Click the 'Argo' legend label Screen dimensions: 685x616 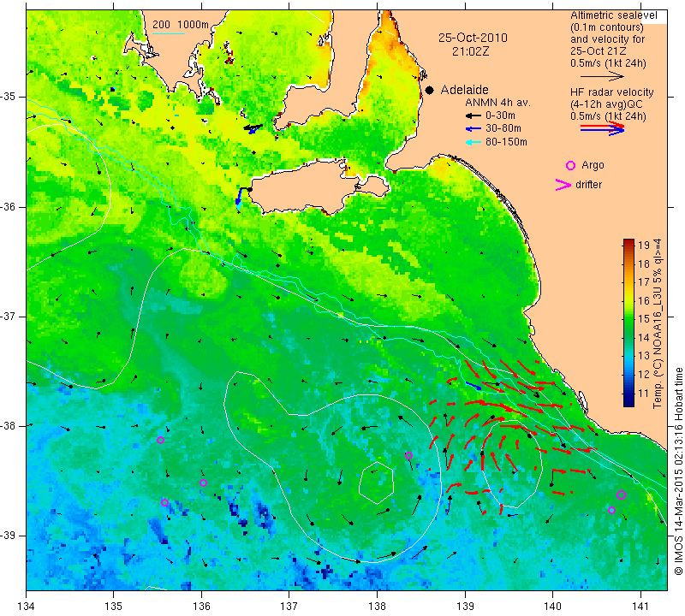tap(593, 165)
